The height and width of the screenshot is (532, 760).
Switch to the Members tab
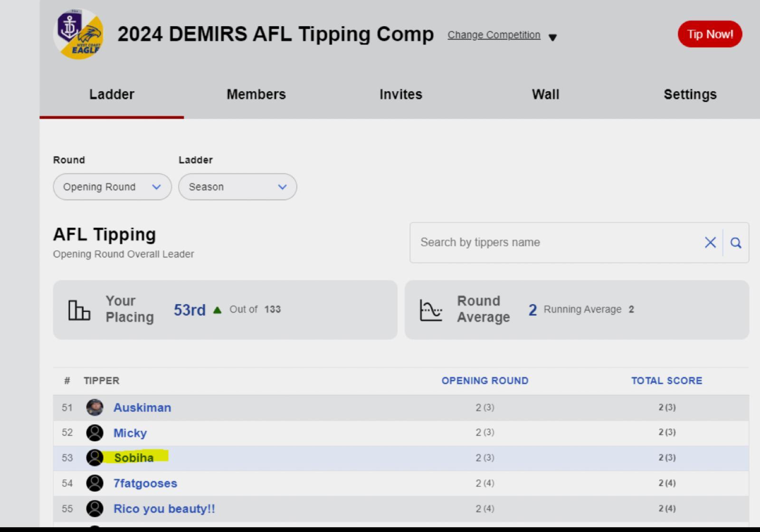pos(256,94)
